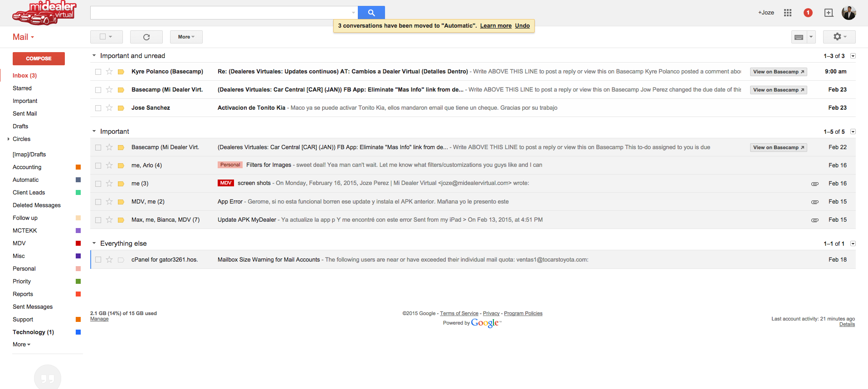
Task: Open the Google apps grid icon
Action: coord(788,13)
